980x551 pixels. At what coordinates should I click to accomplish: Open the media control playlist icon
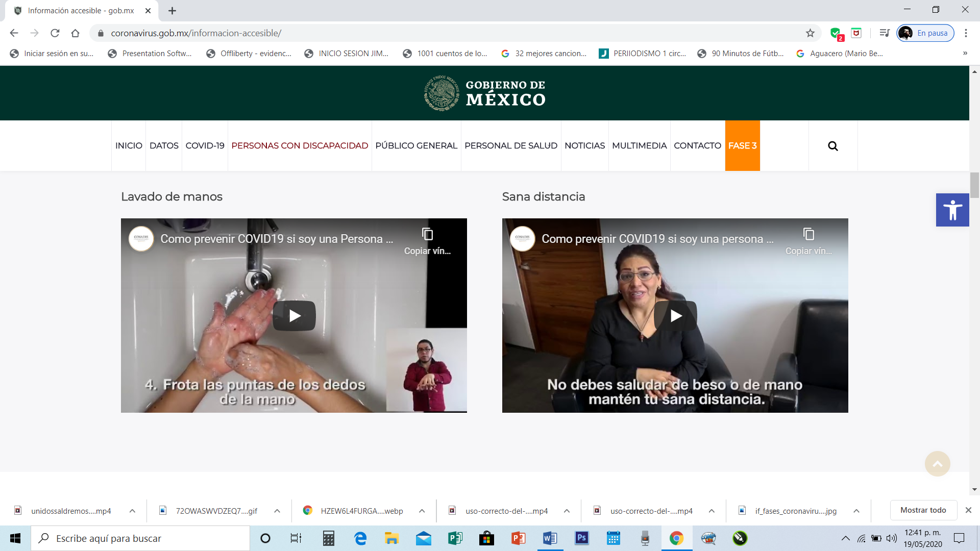point(885,33)
